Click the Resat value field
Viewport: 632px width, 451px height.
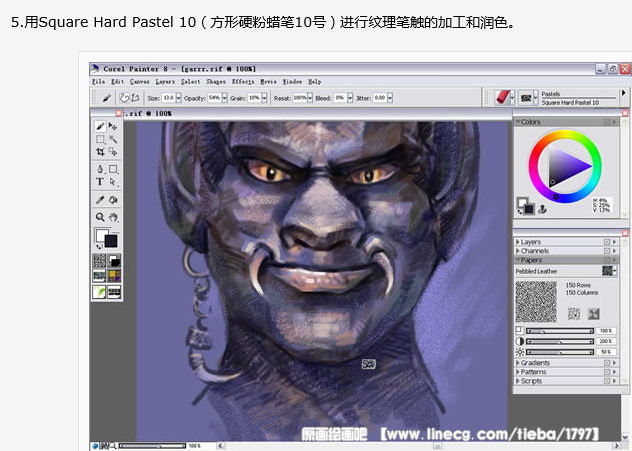click(x=299, y=98)
